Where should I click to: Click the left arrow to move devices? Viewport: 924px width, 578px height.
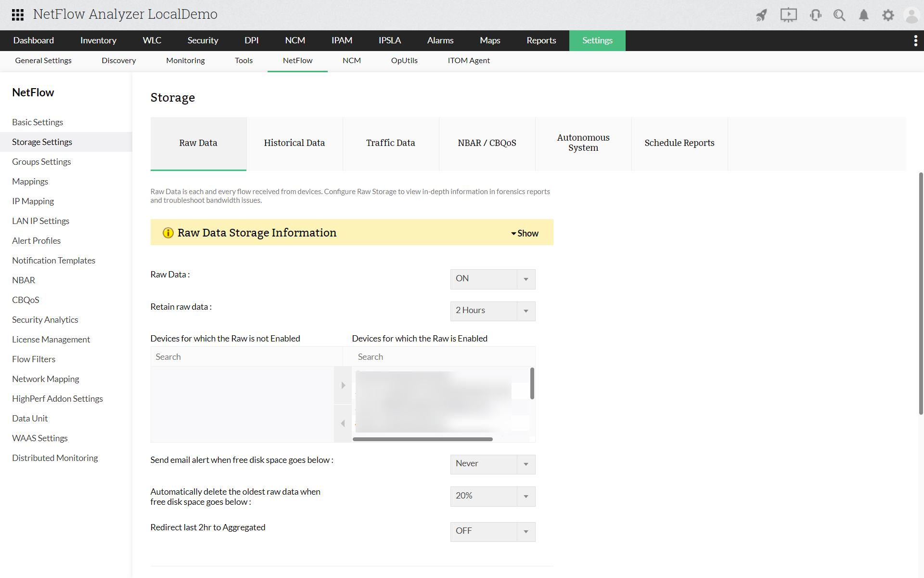point(343,423)
